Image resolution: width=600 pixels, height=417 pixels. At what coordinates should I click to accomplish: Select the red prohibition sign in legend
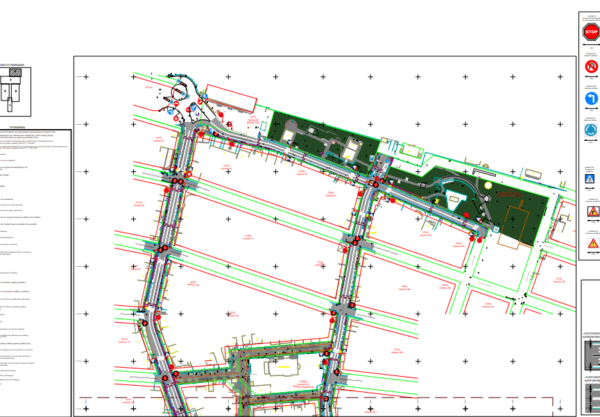coord(590,67)
